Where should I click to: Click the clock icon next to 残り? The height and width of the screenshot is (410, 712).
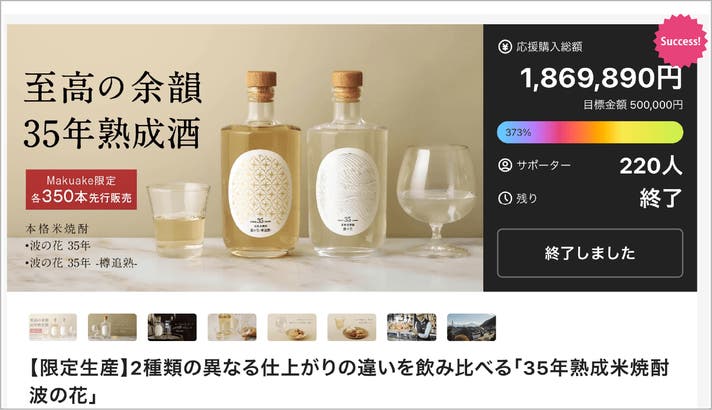(504, 198)
